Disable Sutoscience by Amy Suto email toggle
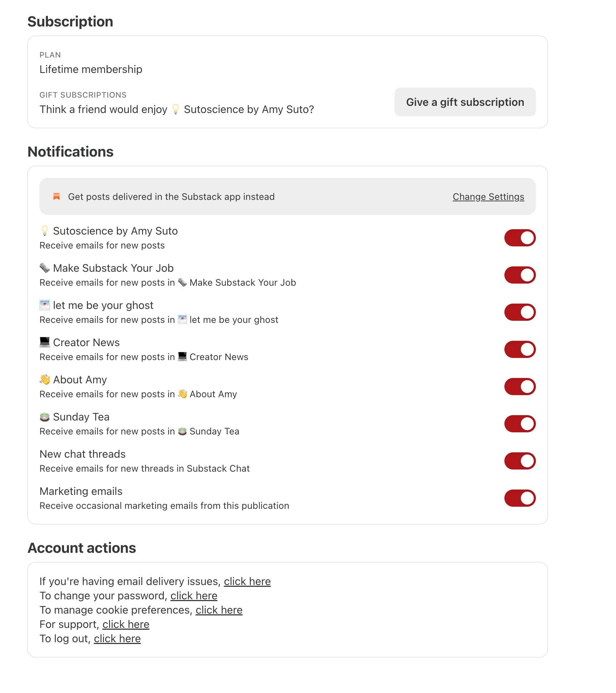Viewport: 616px width, 693px height. pos(520,238)
